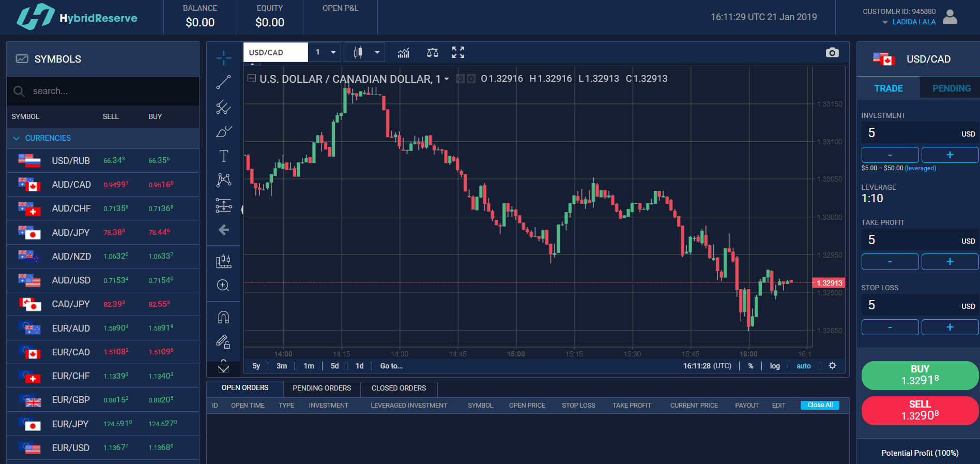980x464 pixels.
Task: Select the pitchfork drawing tool
Action: point(223,107)
